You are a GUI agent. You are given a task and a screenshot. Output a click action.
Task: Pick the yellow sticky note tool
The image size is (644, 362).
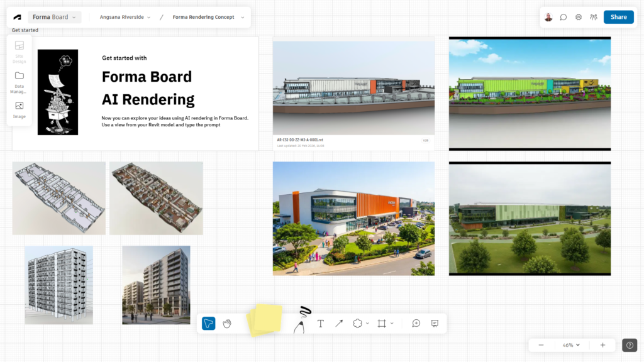pos(265,319)
